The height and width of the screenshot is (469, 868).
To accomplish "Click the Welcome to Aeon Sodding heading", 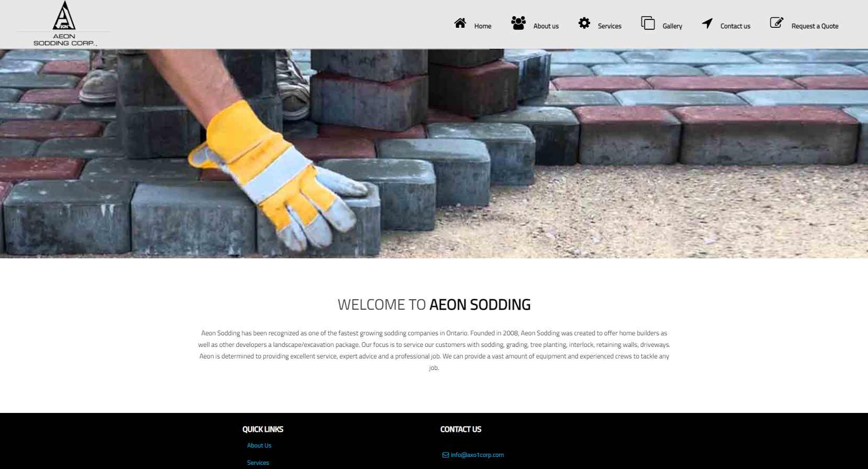I will pyautogui.click(x=434, y=304).
